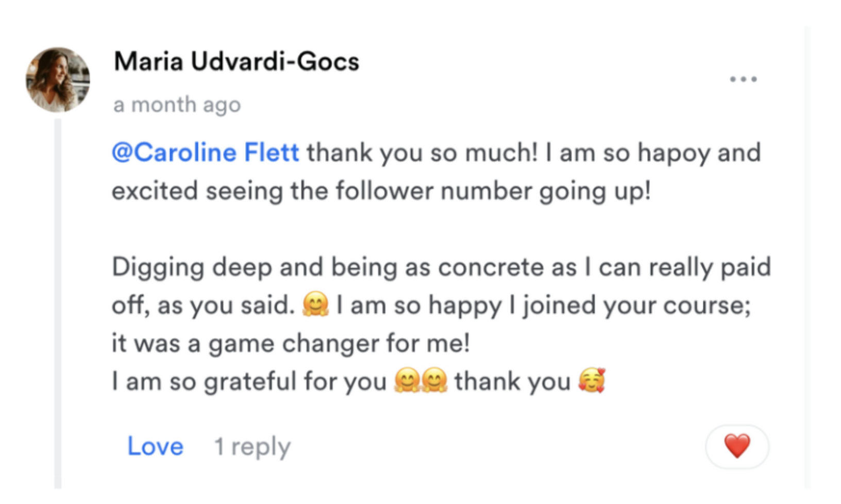Open Maria Udvardi-Gocs's profile picture

pos(58,80)
